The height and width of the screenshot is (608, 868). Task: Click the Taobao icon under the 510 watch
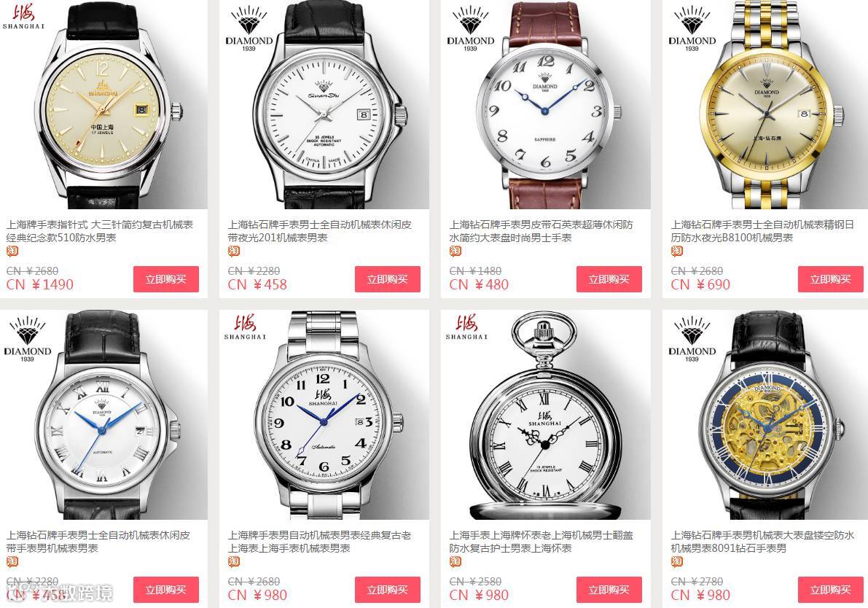tap(12, 252)
